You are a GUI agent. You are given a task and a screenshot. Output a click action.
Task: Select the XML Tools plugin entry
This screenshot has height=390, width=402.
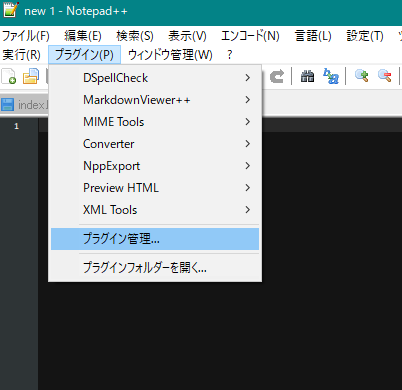[x=155, y=210]
